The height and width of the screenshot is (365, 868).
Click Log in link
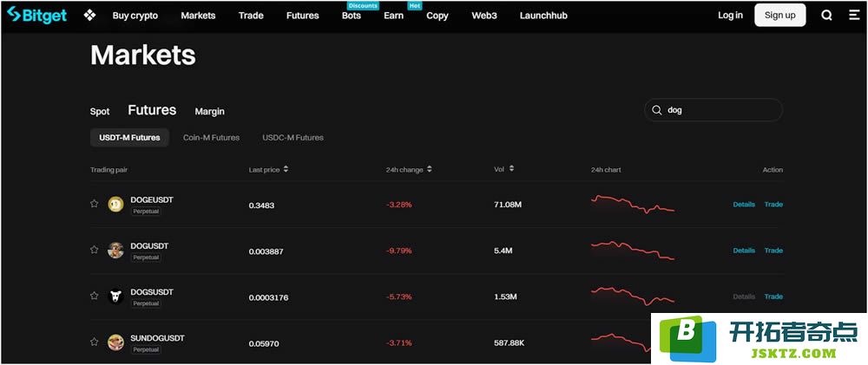coord(730,16)
